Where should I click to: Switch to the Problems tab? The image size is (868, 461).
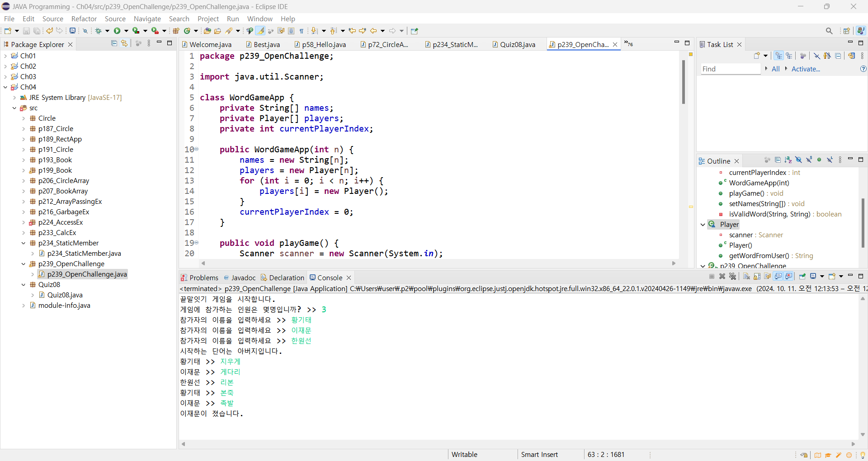[199, 278]
